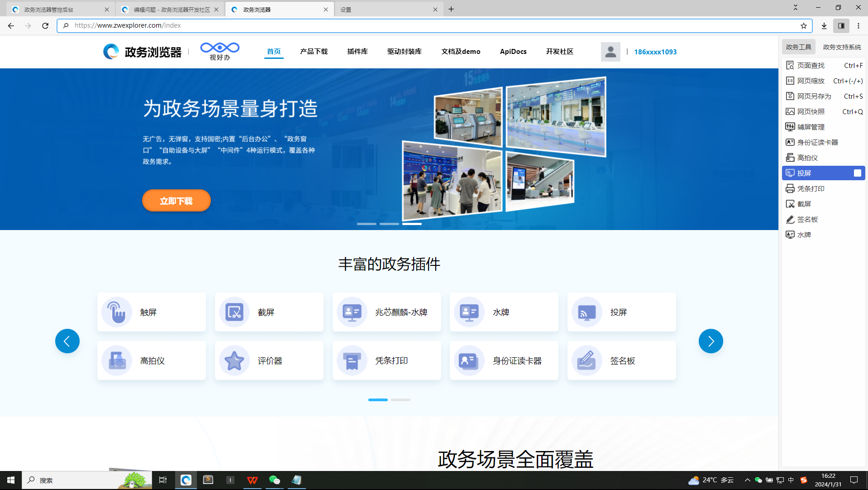
Task: Open account link 186xxxx1093
Action: pos(655,52)
